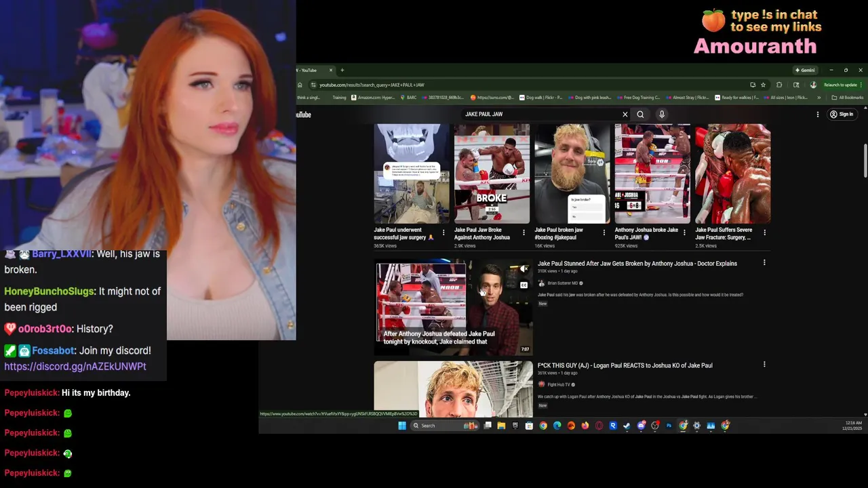Open the Brian Sutterer MD channel

coord(562,283)
